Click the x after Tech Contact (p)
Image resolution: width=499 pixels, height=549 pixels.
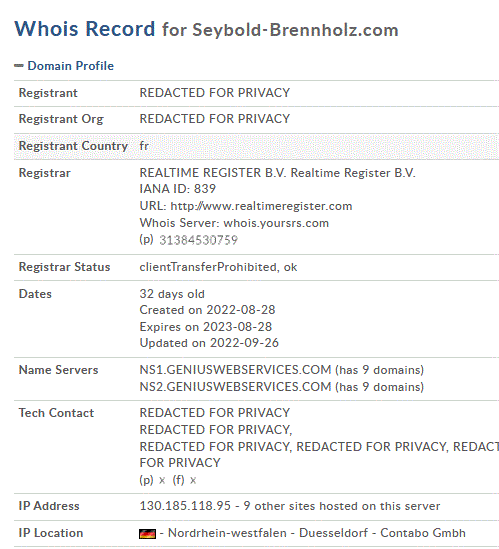point(162,480)
